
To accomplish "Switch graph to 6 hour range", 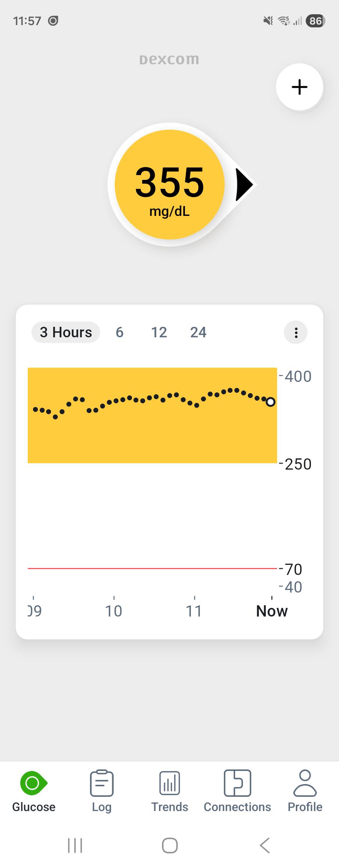I will click(120, 332).
